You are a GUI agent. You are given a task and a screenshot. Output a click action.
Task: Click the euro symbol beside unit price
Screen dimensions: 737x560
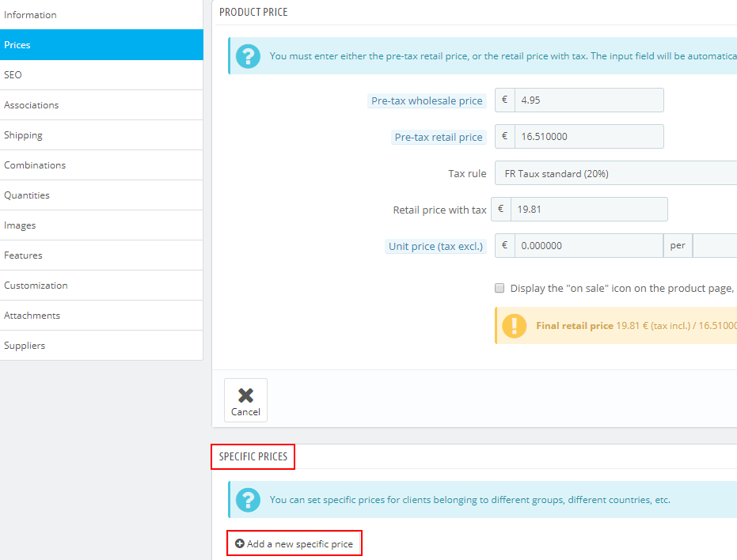pyautogui.click(x=505, y=246)
